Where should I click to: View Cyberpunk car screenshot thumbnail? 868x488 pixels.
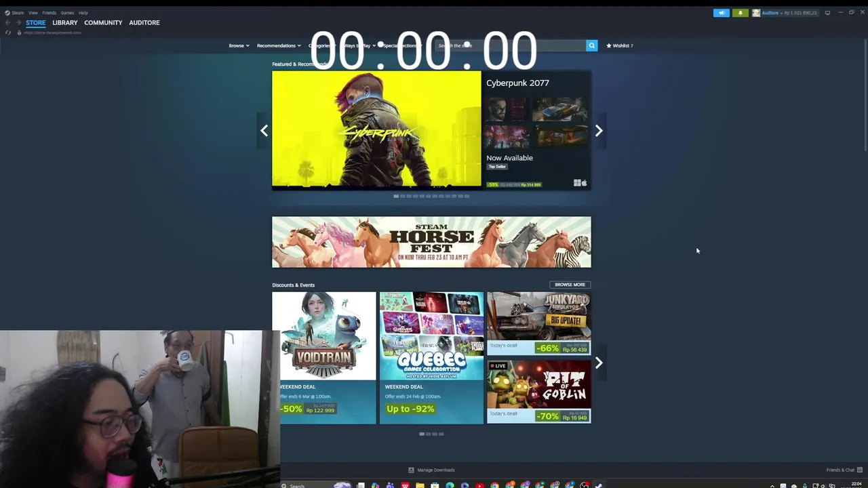point(559,109)
